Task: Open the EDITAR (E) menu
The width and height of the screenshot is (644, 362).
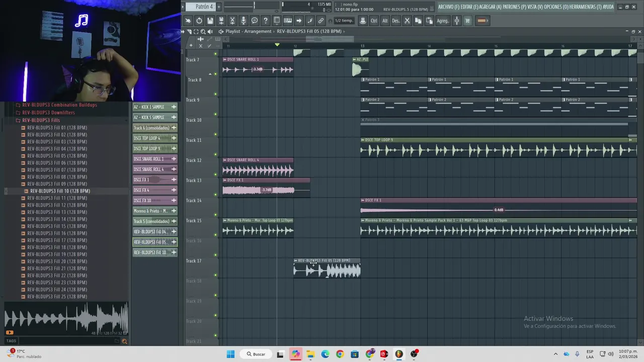Action: tap(470, 7)
